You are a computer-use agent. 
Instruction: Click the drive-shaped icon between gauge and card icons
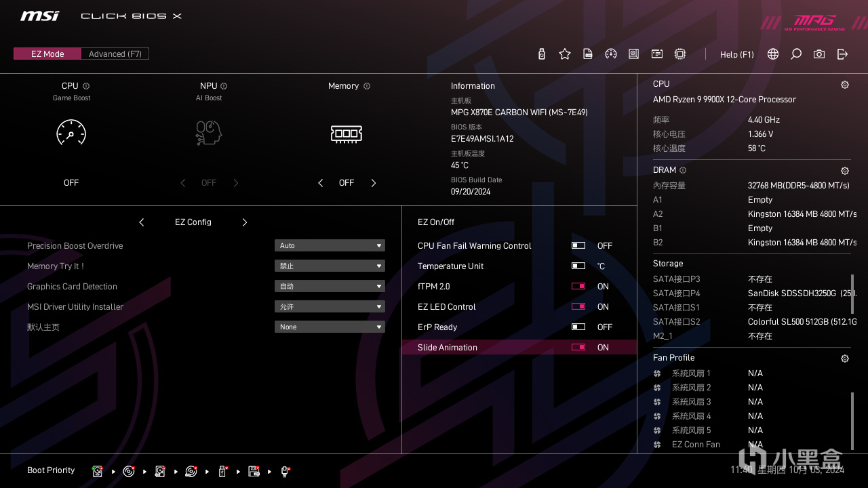coord(633,54)
